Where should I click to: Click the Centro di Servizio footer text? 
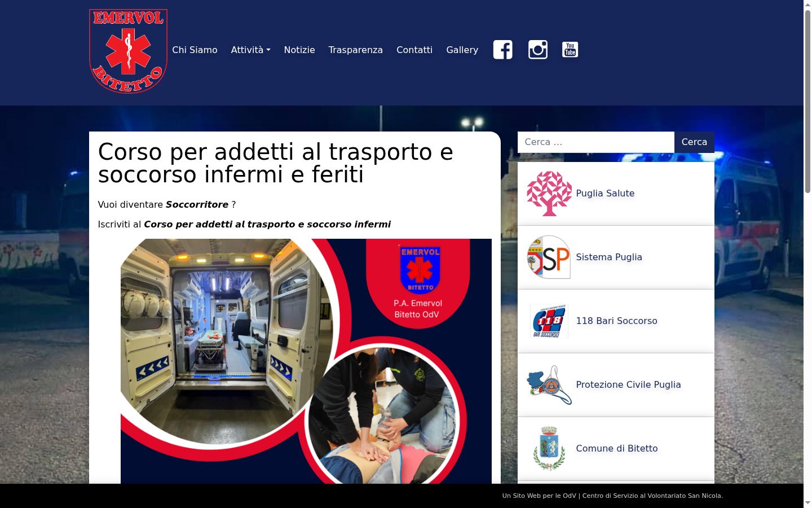click(612, 496)
